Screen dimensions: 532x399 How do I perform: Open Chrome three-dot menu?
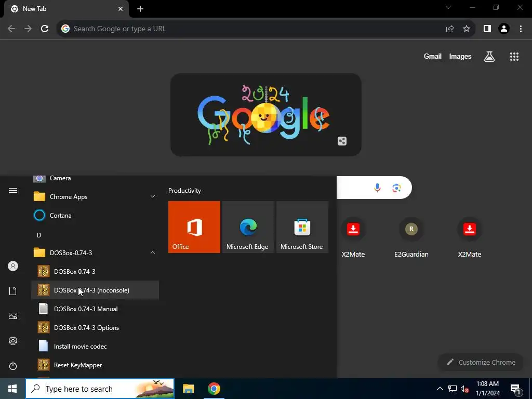pos(521,29)
